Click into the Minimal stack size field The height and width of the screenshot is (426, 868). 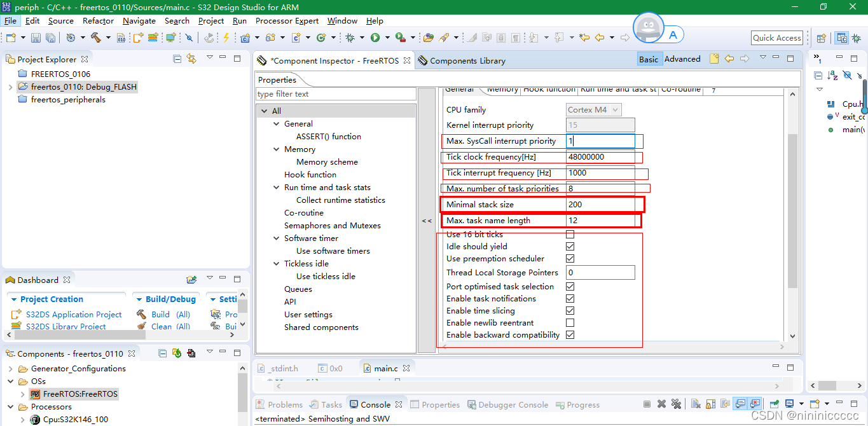(600, 205)
